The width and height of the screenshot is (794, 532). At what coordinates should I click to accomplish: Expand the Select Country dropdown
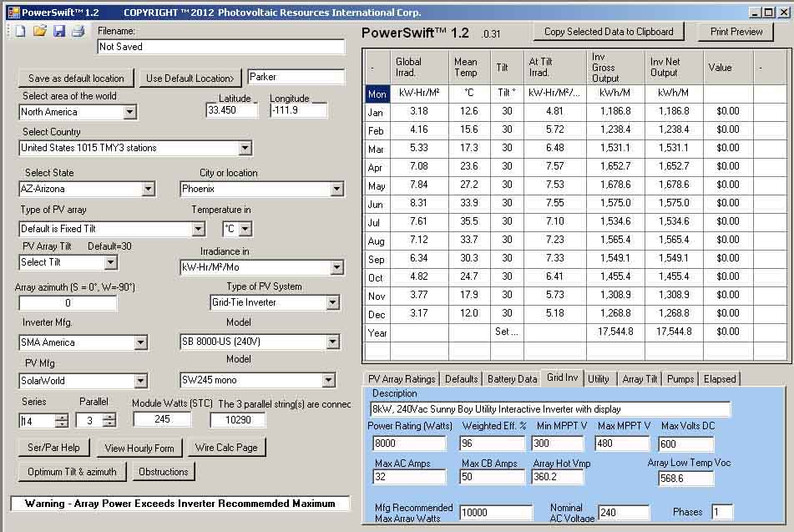click(245, 148)
